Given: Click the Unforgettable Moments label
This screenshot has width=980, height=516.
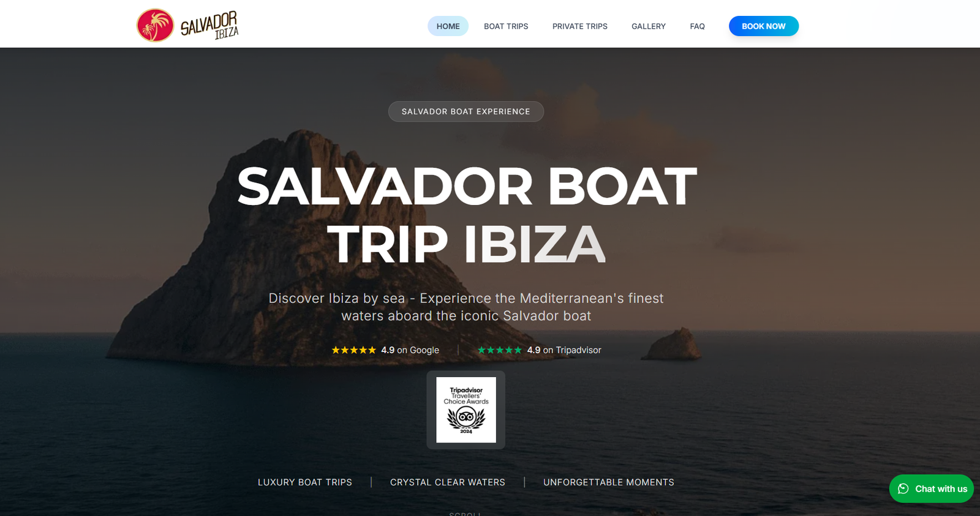Looking at the screenshot, I should click(x=609, y=482).
